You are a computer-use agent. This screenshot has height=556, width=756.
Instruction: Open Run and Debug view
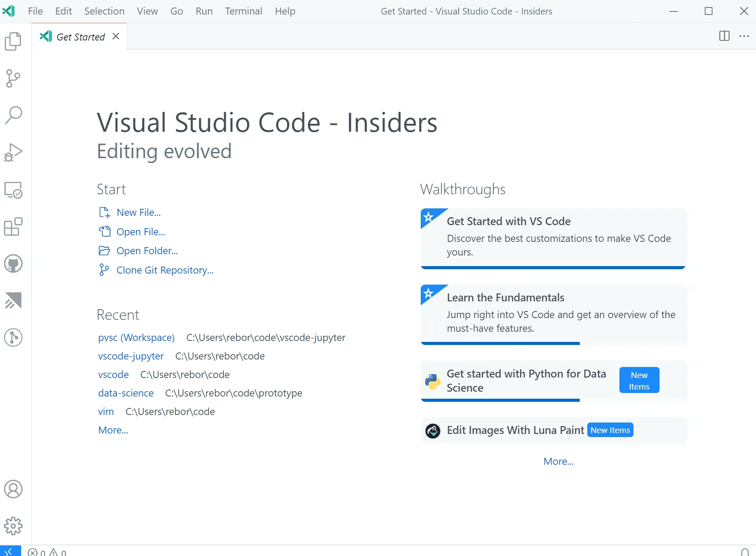13,152
